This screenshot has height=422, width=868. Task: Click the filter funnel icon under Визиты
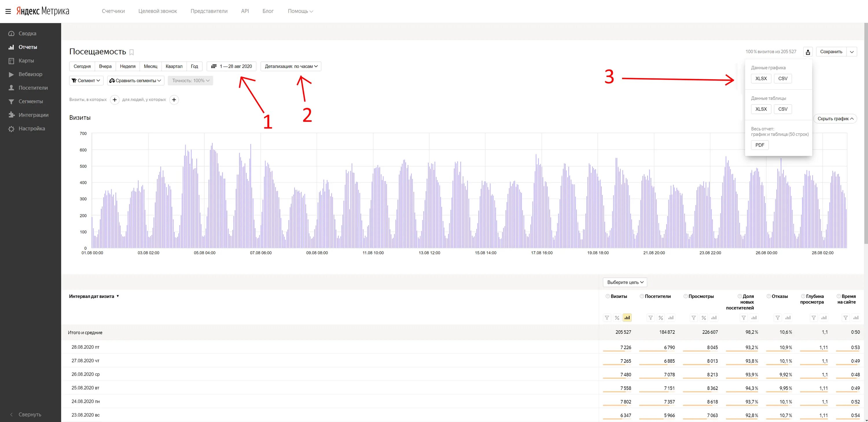(607, 318)
